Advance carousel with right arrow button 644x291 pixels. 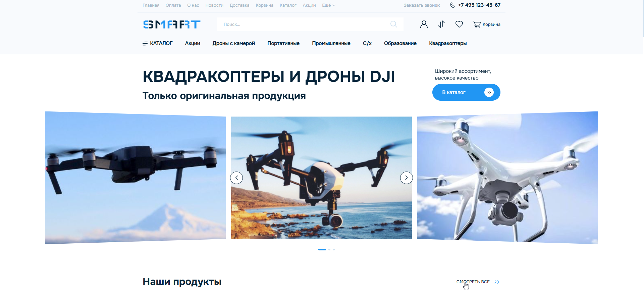tap(406, 178)
